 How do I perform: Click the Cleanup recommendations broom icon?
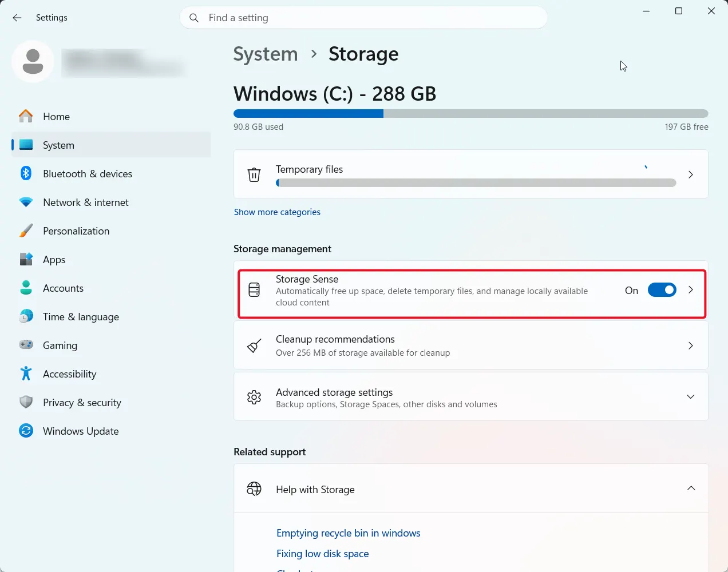254,345
